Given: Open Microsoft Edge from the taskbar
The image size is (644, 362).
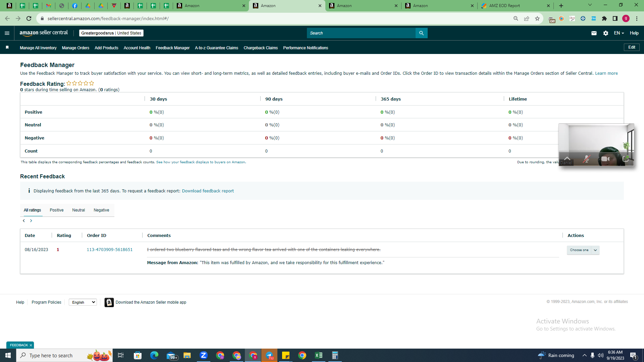Looking at the screenshot, I should tap(154, 355).
